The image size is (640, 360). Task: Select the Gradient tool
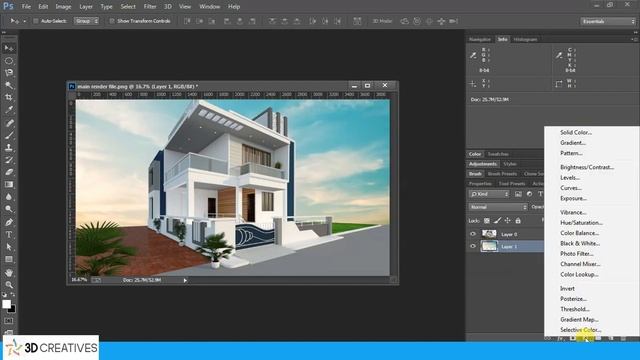[9, 184]
